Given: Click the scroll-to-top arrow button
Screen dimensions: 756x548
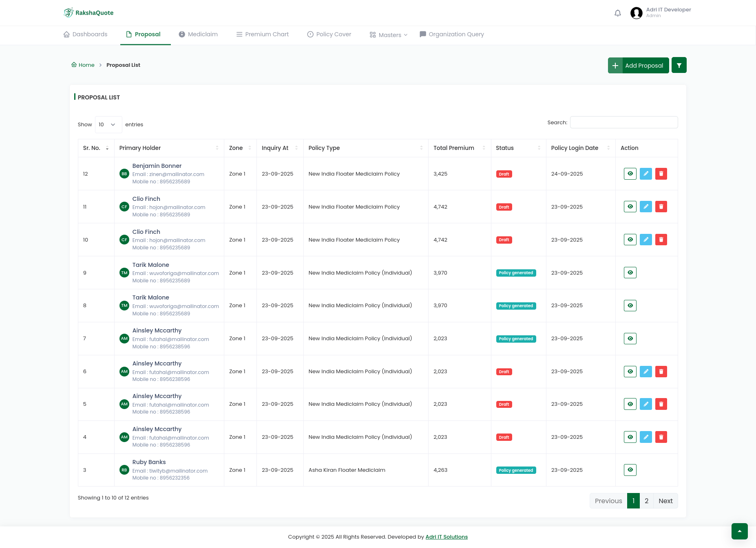Looking at the screenshot, I should click(739, 531).
